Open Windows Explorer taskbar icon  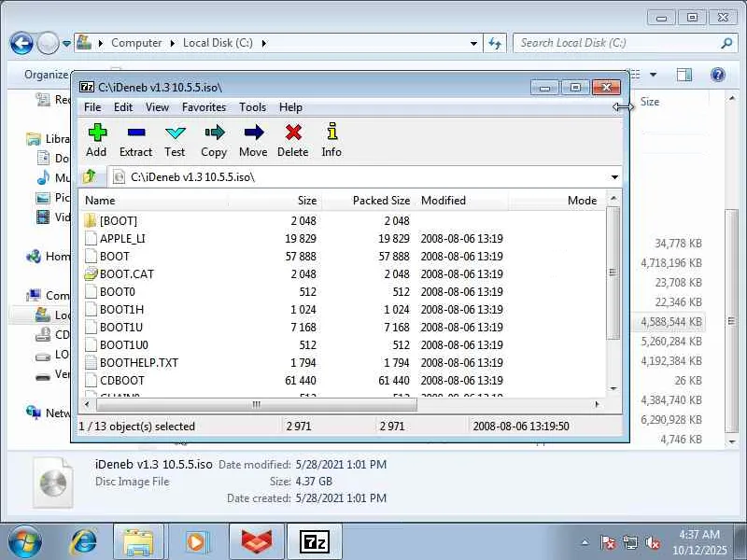[x=138, y=542]
